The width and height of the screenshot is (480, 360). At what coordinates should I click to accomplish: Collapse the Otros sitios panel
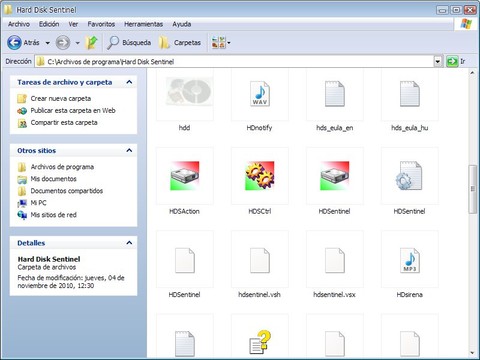click(x=129, y=151)
